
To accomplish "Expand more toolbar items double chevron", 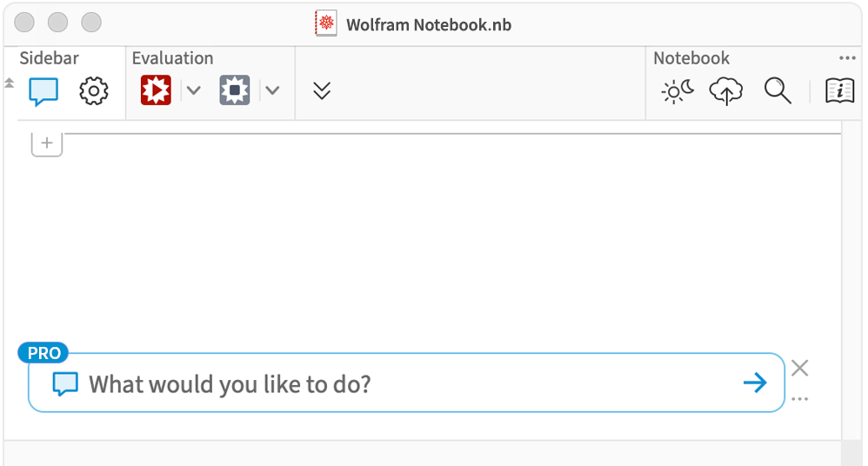I will 322,90.
